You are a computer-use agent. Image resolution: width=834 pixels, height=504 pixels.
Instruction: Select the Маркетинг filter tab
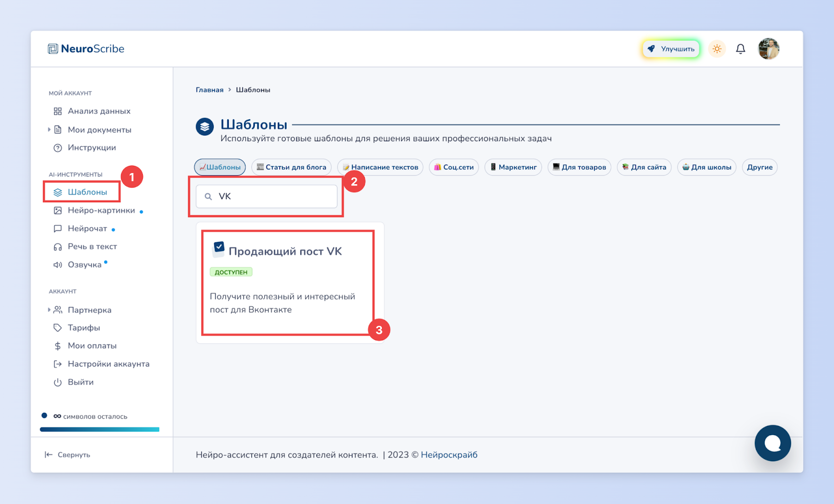click(513, 167)
